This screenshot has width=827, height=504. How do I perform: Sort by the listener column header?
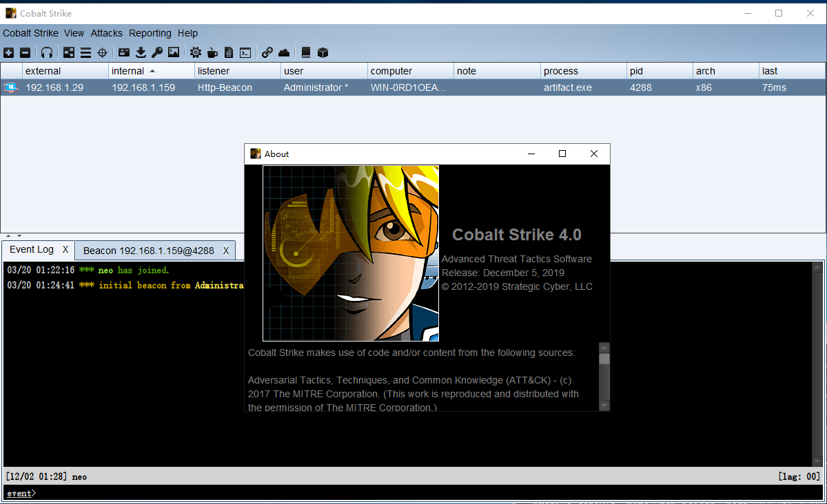[238, 71]
